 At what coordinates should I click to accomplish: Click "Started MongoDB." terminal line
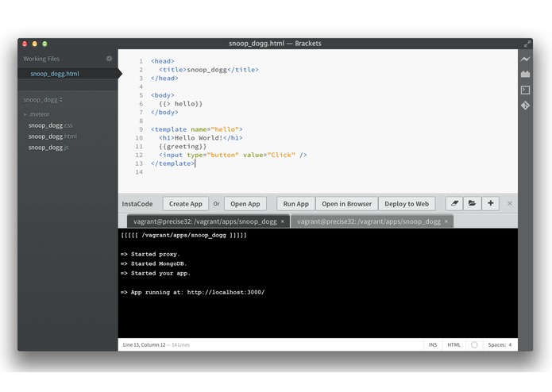tap(153, 263)
